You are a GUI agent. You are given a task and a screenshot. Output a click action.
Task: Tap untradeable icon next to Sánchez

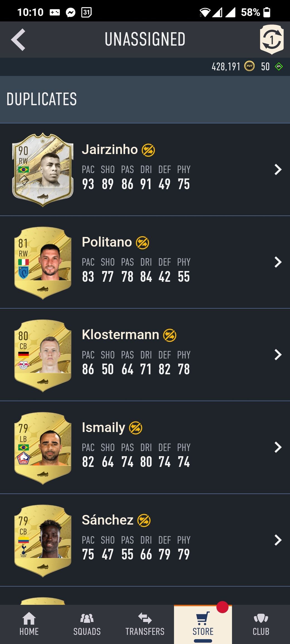(x=144, y=520)
